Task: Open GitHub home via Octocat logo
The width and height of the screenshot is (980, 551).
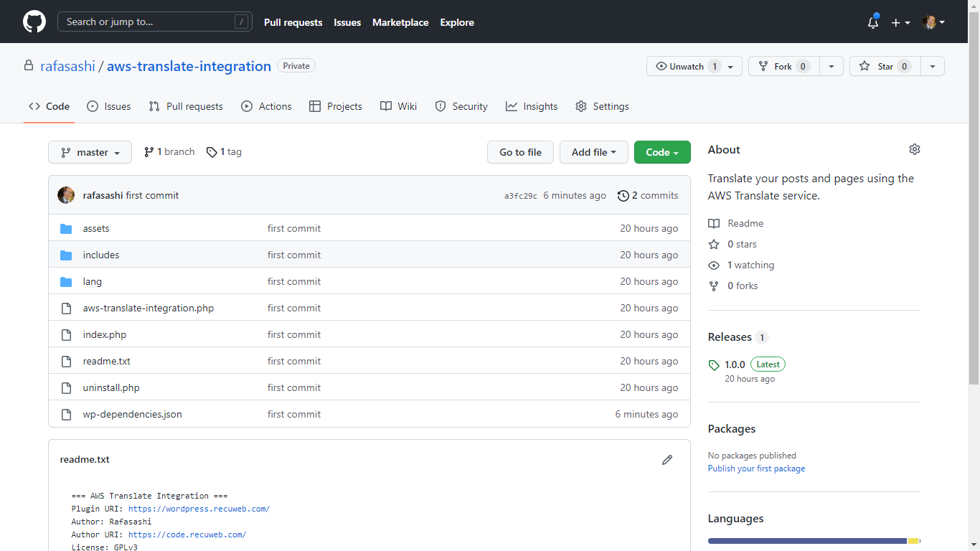Action: pos(34,22)
